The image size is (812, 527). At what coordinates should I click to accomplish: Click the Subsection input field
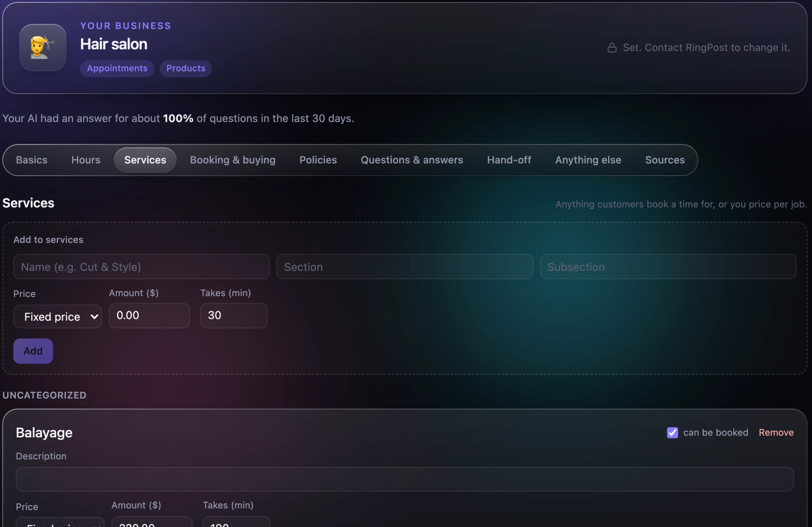tap(668, 267)
